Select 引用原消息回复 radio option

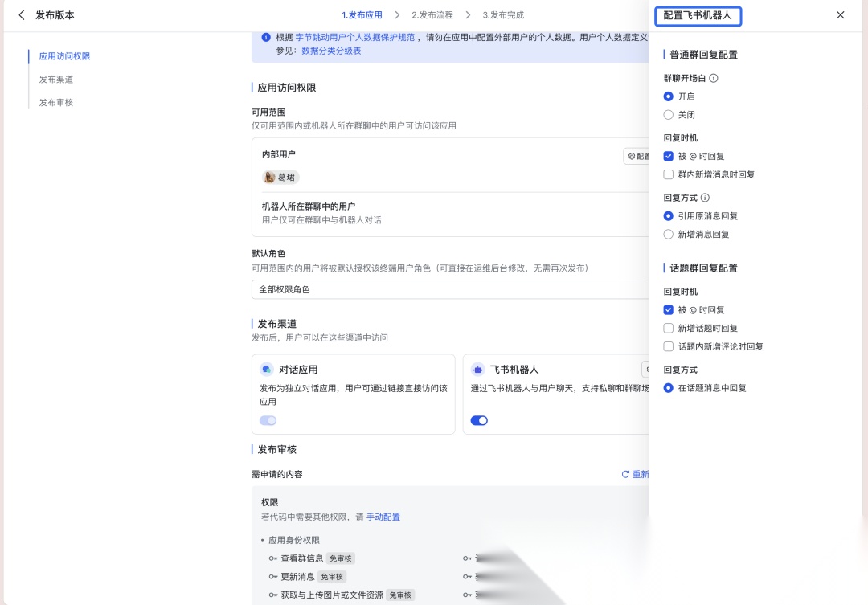[668, 216]
